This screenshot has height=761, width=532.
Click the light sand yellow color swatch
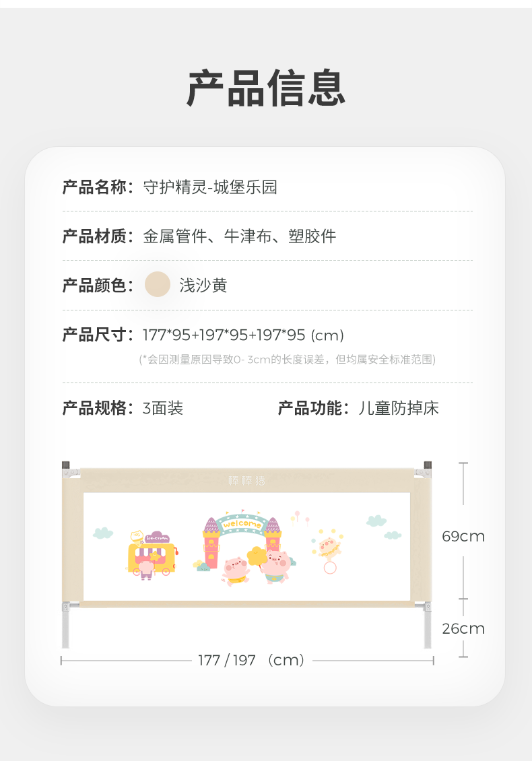[158, 284]
